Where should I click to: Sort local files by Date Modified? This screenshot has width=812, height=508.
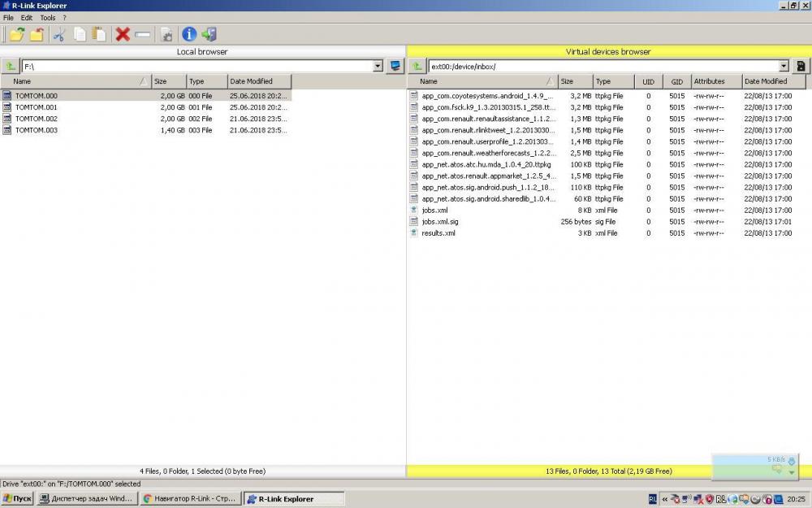pyautogui.click(x=259, y=81)
